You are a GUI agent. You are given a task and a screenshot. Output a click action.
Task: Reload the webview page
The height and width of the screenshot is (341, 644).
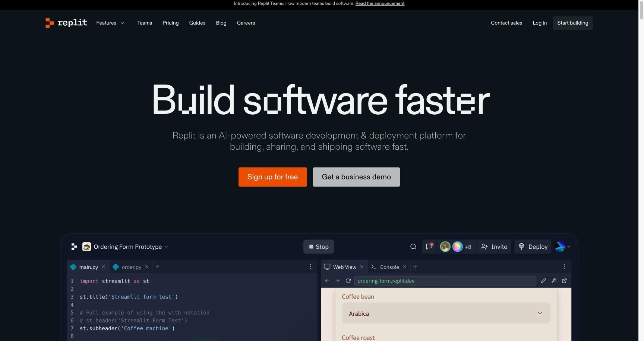coord(348,281)
